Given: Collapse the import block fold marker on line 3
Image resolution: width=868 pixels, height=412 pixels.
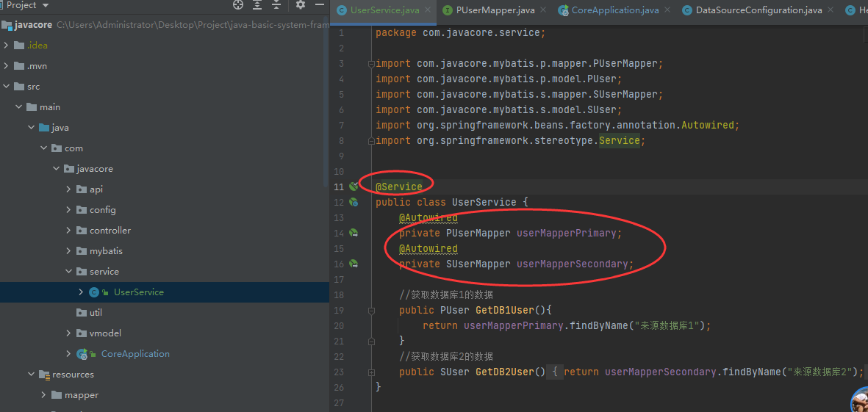Looking at the screenshot, I should (x=371, y=64).
